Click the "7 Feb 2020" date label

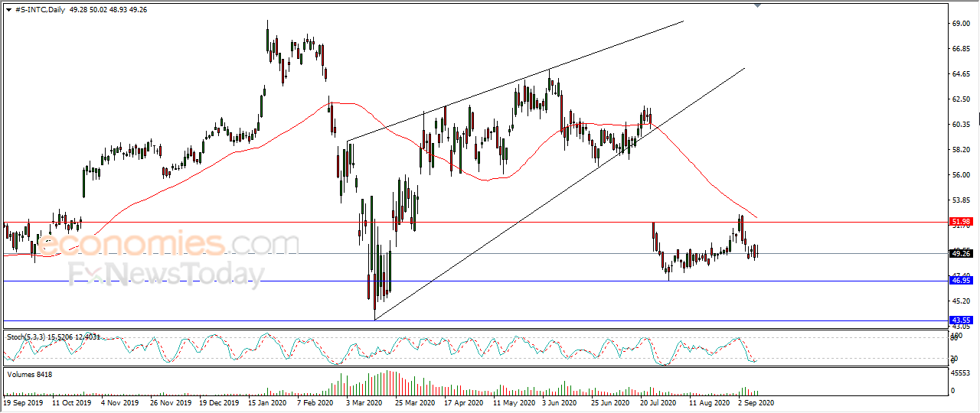315,402
